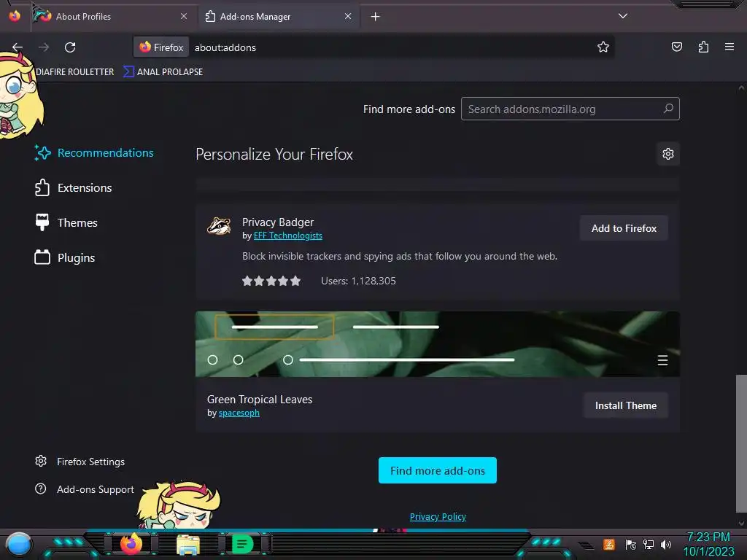This screenshot has width=747, height=560.
Task: Open Add-ons Support from the sidebar
Action: pyautogui.click(x=85, y=489)
